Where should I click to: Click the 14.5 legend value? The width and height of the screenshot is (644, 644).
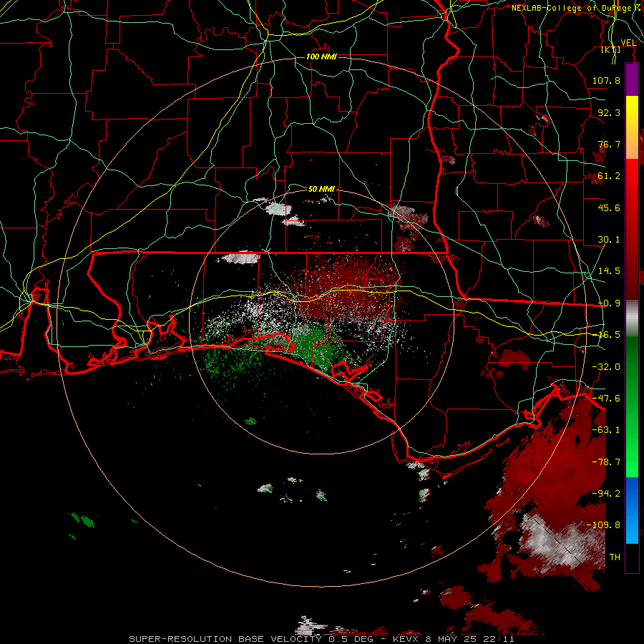click(609, 271)
